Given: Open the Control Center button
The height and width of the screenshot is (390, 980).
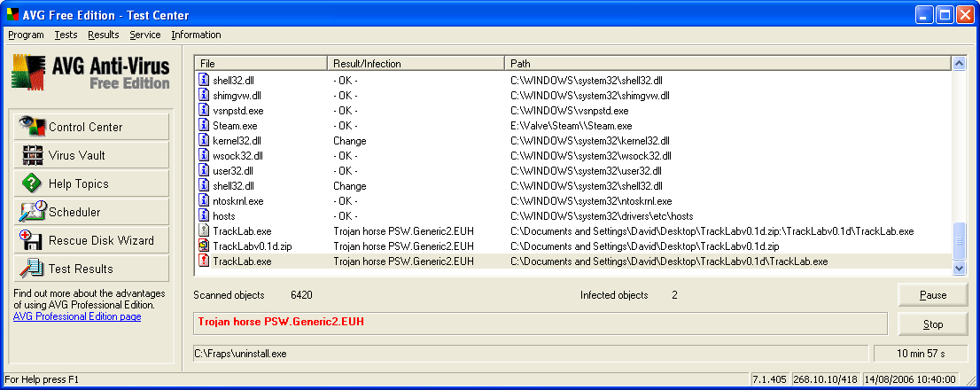Looking at the screenshot, I should coord(91,127).
